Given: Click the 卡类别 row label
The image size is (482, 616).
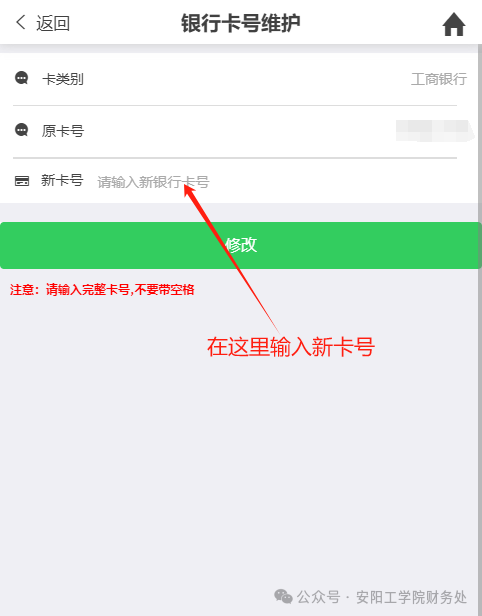Looking at the screenshot, I should 63,79.
